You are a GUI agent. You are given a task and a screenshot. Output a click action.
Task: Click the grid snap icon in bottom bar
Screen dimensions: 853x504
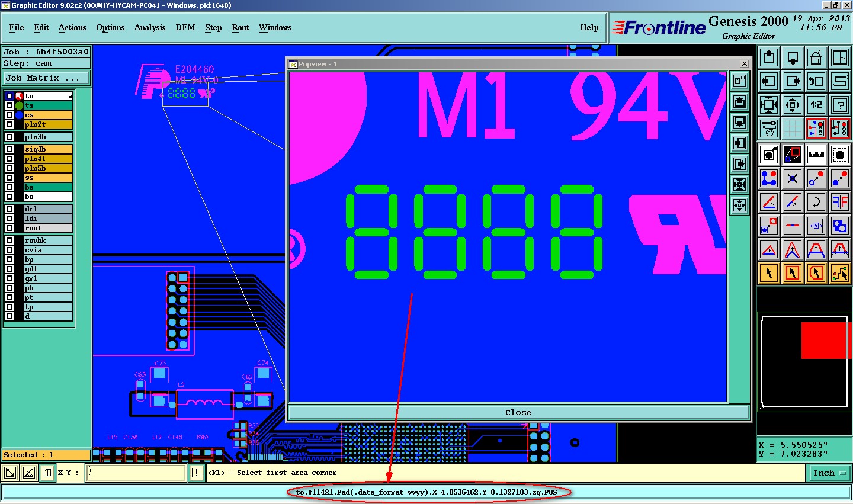pyautogui.click(x=47, y=473)
